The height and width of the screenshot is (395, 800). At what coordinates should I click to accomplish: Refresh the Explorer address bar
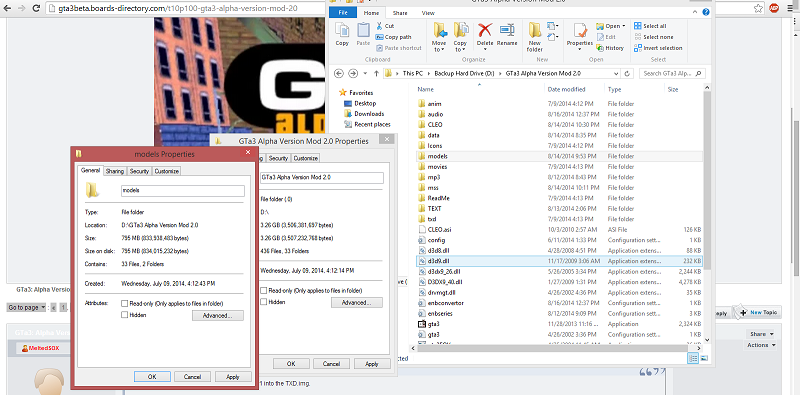627,73
